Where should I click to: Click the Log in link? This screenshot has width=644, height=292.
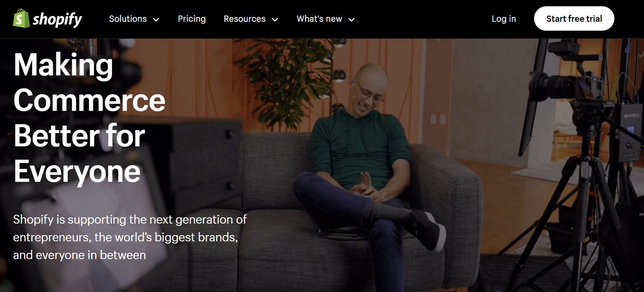point(504,18)
